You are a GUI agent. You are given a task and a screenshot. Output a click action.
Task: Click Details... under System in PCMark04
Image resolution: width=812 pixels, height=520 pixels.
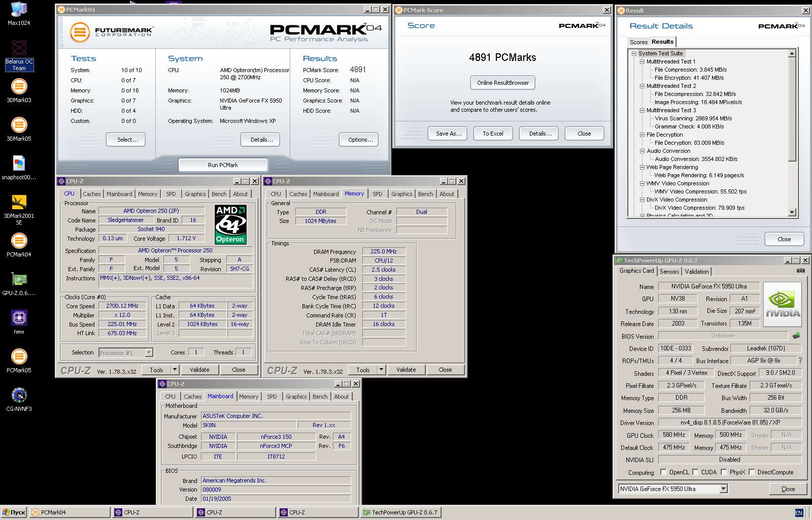(261, 140)
